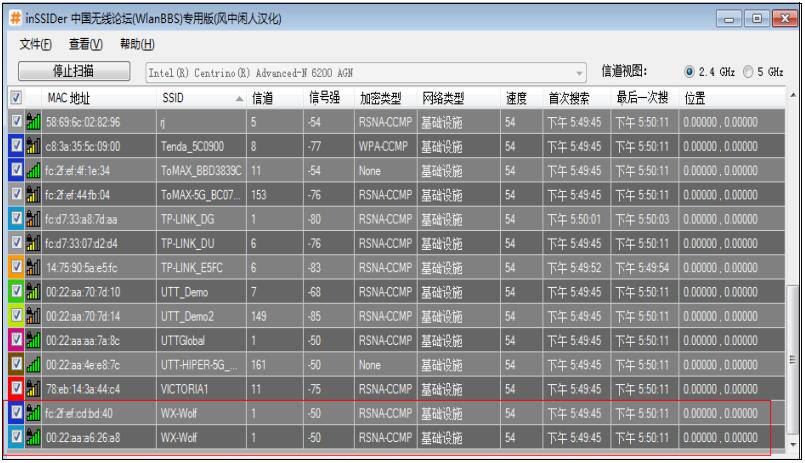Viewport: 805px width, 463px height.
Task: Sort by 速度 speed column header
Action: (x=522, y=98)
